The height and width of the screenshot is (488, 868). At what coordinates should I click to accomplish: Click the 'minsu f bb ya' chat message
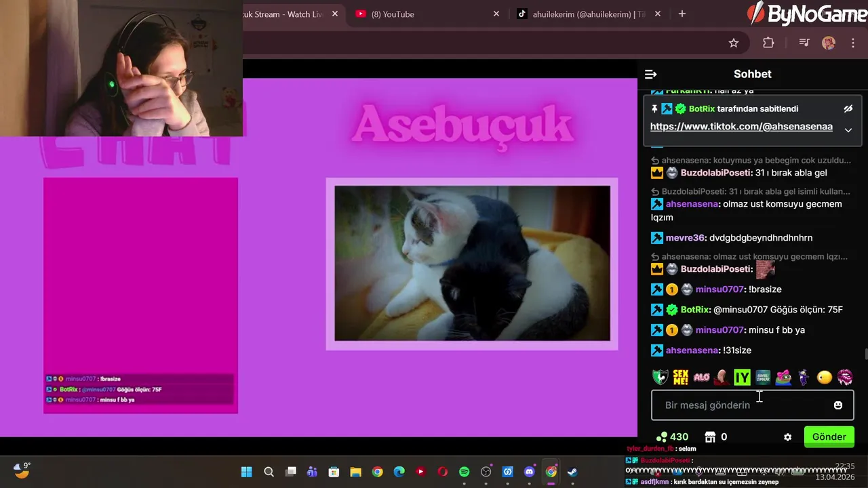[x=776, y=330]
